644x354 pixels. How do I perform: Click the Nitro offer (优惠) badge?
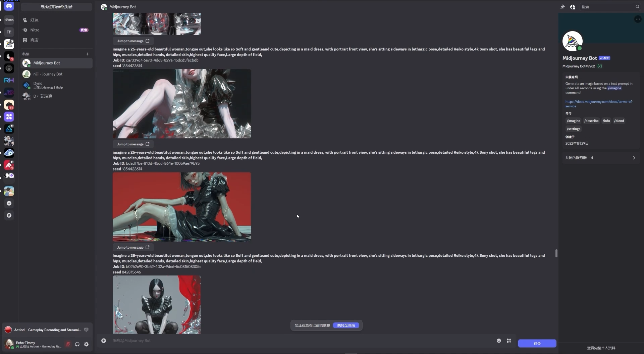coord(84,30)
